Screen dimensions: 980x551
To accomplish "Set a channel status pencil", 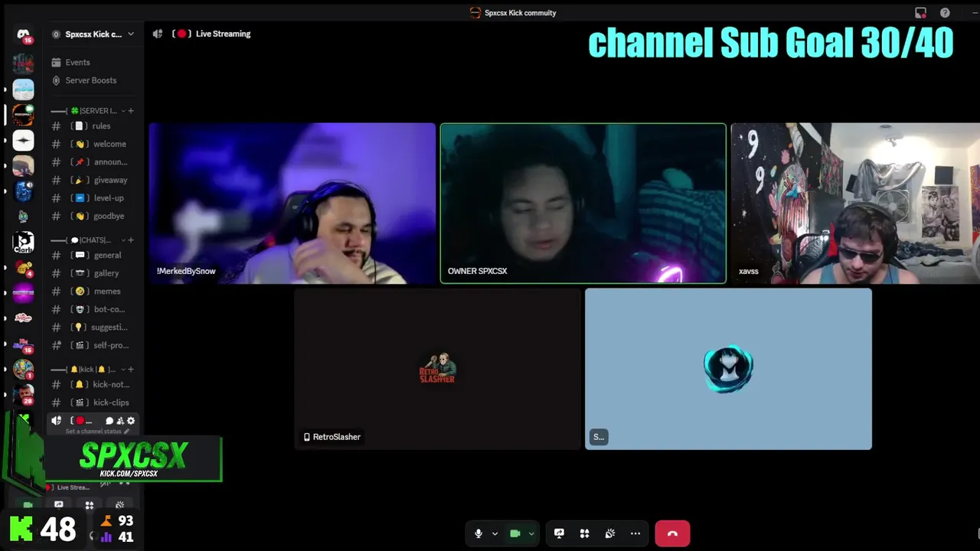I will [x=127, y=432].
